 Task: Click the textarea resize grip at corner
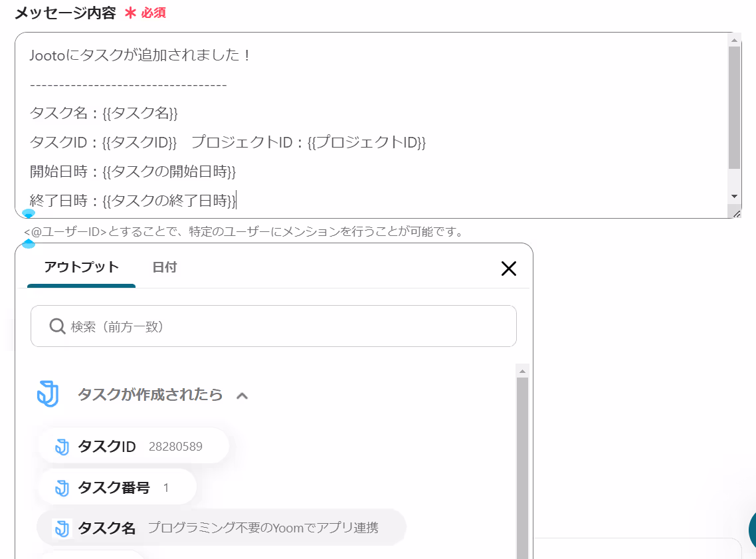coord(736,213)
